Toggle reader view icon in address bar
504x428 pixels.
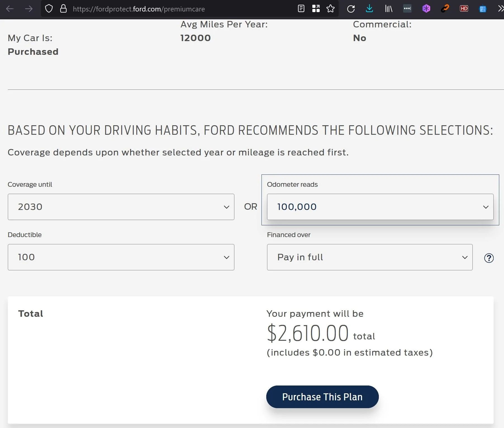[301, 9]
